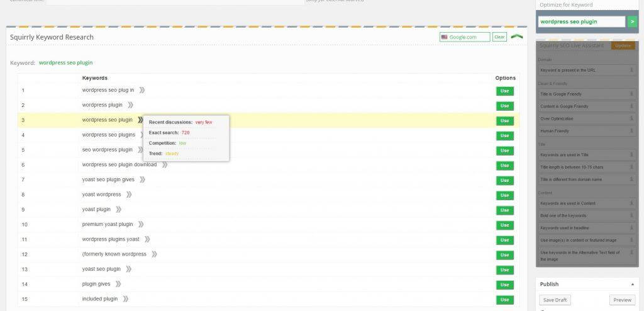Viewport: 644px width, 311px height.
Task: Click info icon for 'Title is Google Friendly'
Action: (631, 94)
